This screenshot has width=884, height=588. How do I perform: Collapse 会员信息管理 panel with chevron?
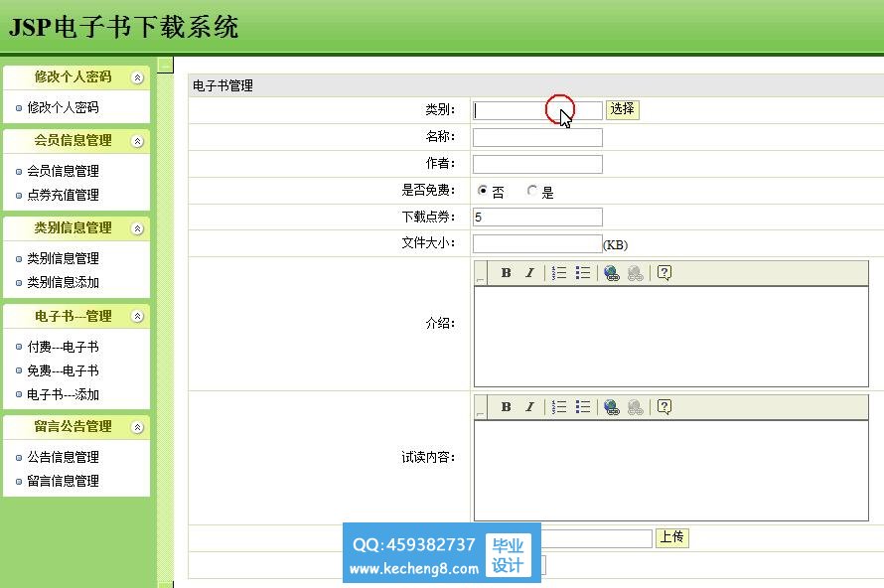pyautogui.click(x=137, y=141)
